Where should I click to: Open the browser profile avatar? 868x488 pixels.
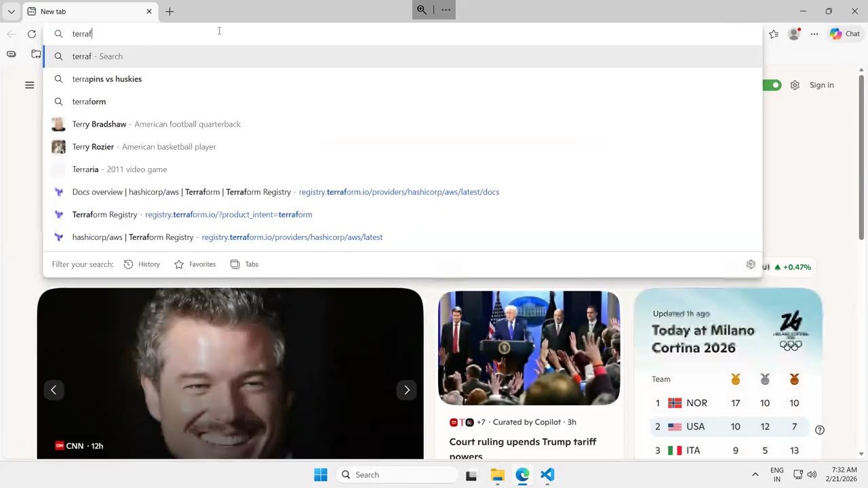[x=793, y=34]
